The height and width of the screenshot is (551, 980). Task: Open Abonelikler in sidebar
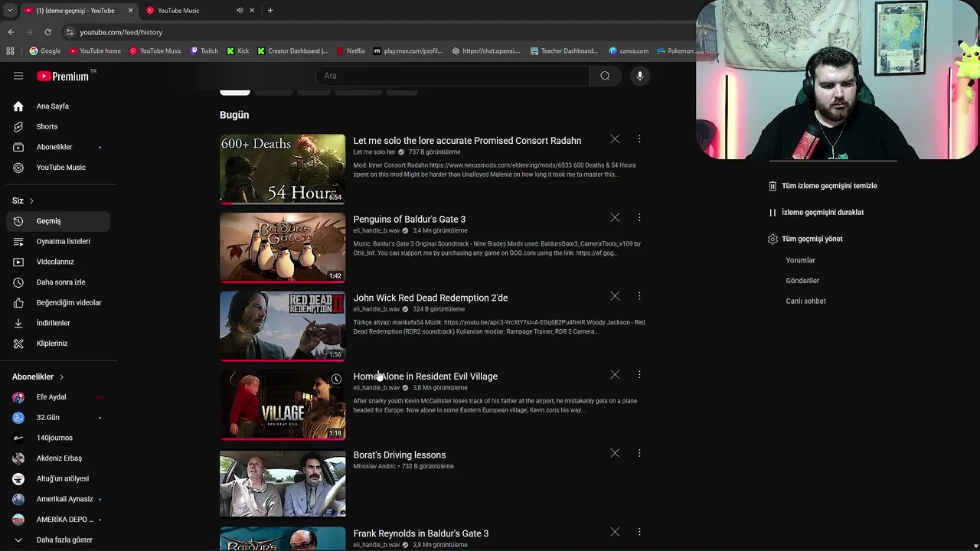[58, 147]
